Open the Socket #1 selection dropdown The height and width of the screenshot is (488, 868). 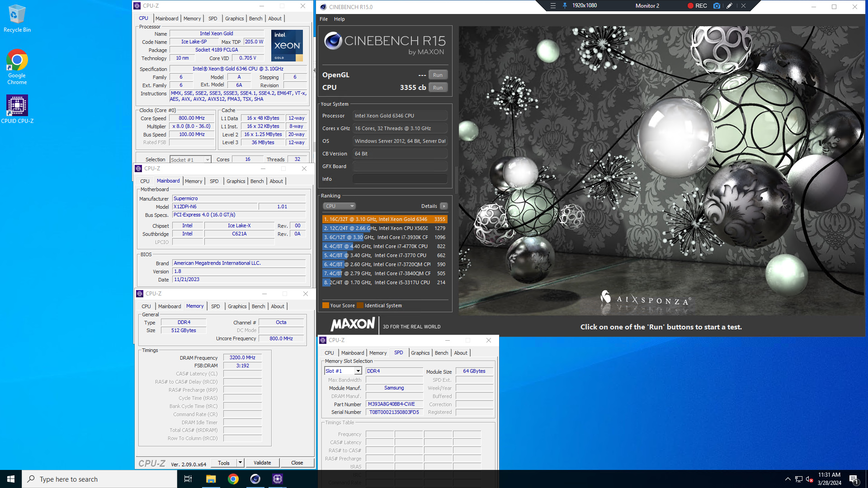click(190, 160)
